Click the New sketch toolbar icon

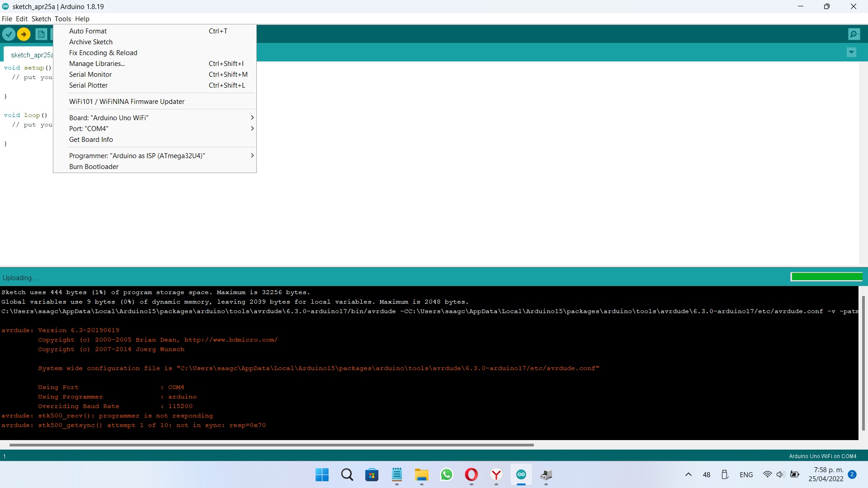(x=41, y=34)
